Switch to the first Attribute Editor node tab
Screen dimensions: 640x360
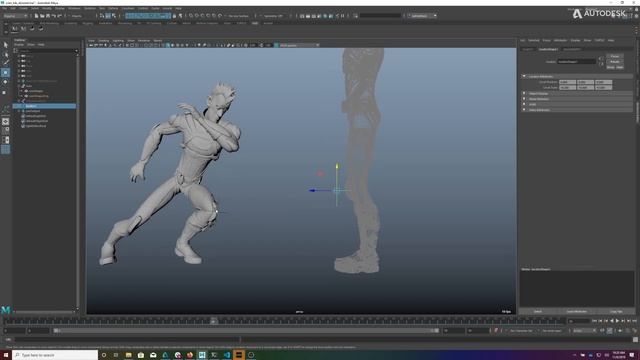point(528,49)
